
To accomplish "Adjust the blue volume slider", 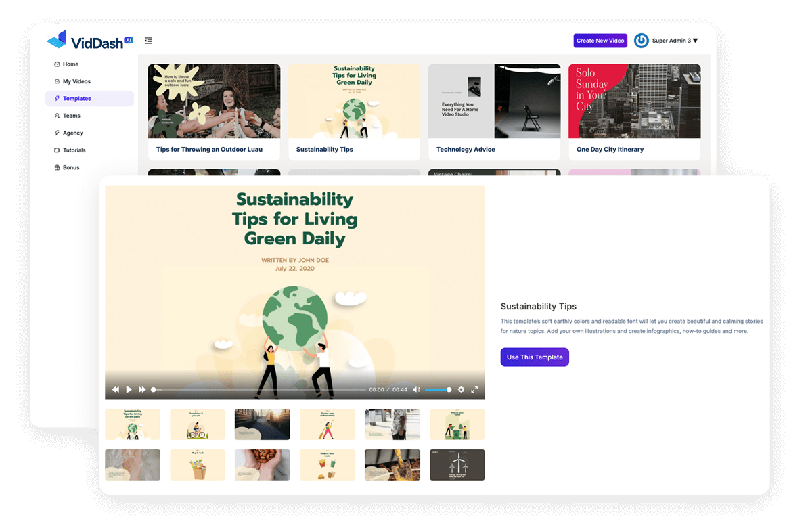I will point(439,389).
